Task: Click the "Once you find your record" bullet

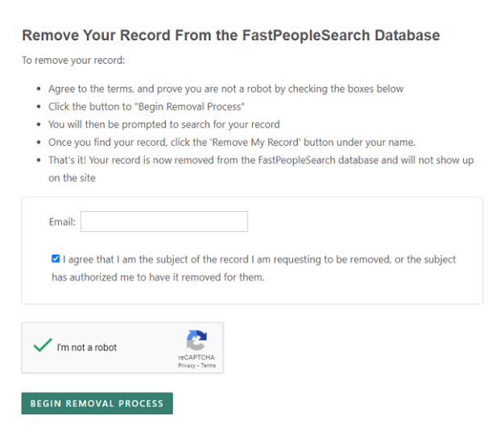Action: (x=232, y=142)
